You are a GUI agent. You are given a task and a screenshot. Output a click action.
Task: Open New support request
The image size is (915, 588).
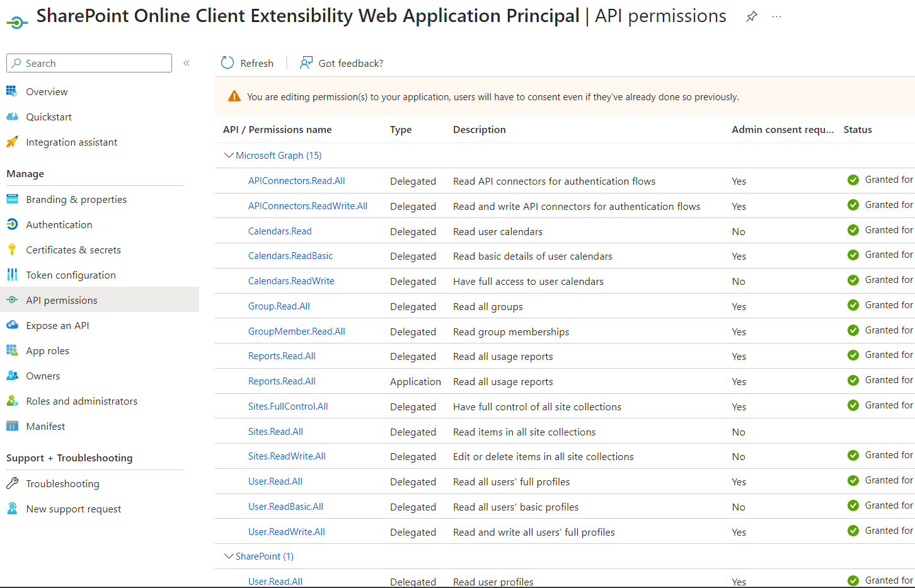click(x=73, y=509)
